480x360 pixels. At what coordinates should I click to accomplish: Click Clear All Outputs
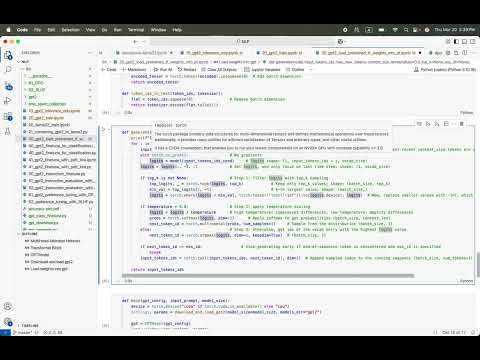pos(219,69)
